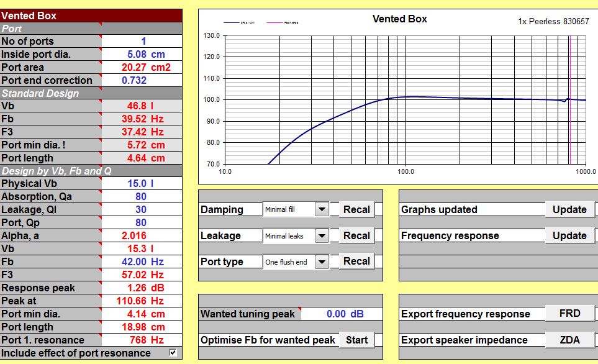Click the 130.0 y-axis label
Image resolution: width=598 pixels, height=364 pixels.
tap(212, 35)
